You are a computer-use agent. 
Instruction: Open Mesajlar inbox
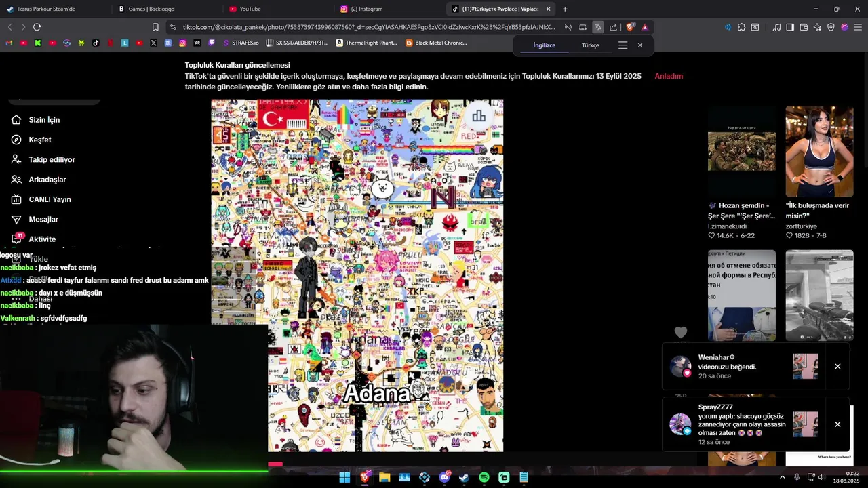pyautogui.click(x=35, y=219)
